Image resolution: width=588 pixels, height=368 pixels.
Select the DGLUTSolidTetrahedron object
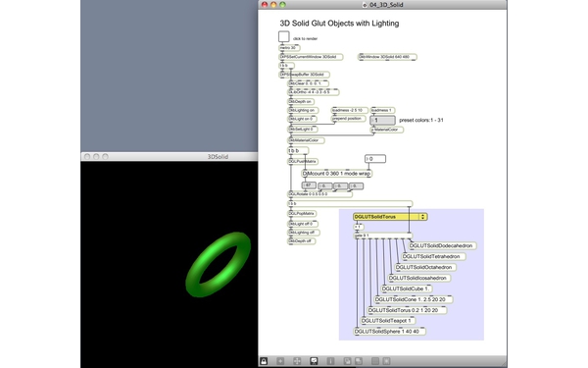(x=433, y=256)
